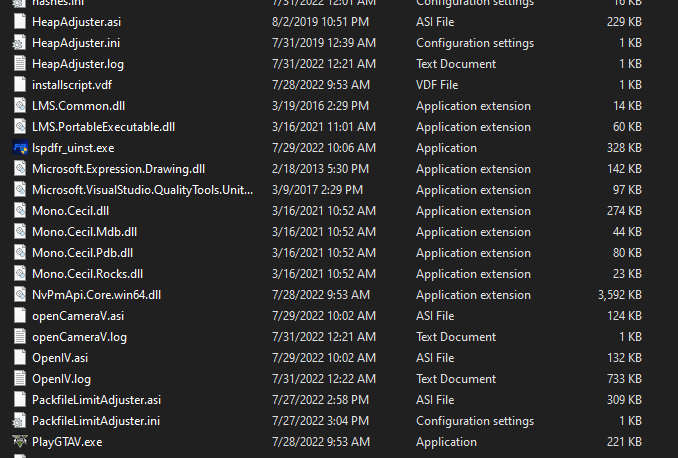Select the OpenIV.asi file row

60,358
